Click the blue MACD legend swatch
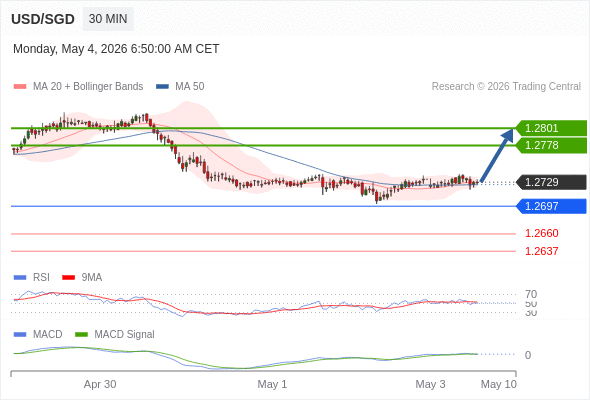 (20, 335)
